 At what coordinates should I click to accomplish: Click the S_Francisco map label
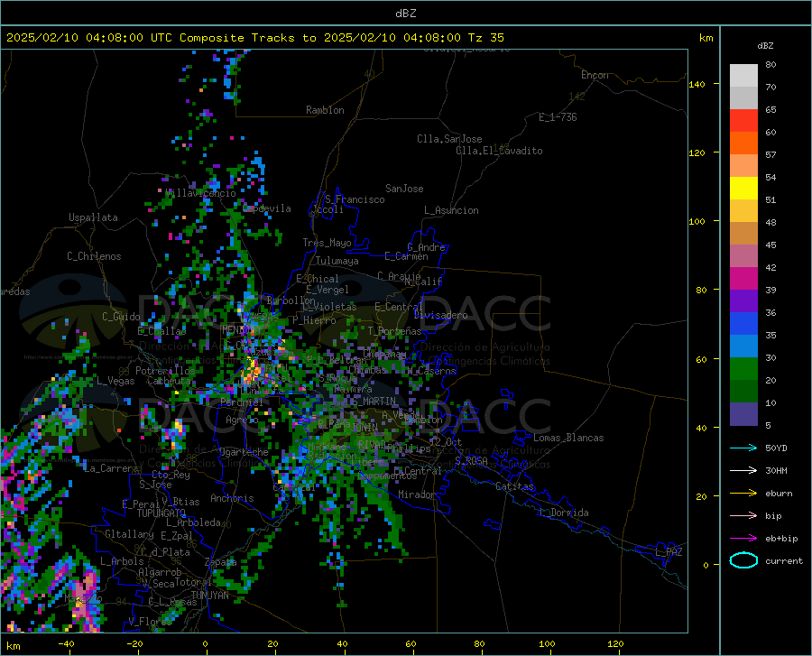pyautogui.click(x=355, y=199)
